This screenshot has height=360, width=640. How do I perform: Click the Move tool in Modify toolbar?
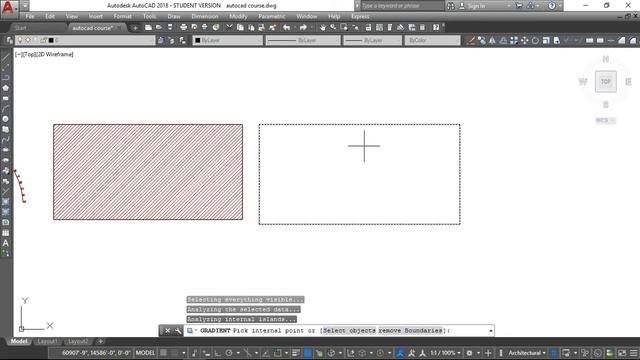point(524,40)
